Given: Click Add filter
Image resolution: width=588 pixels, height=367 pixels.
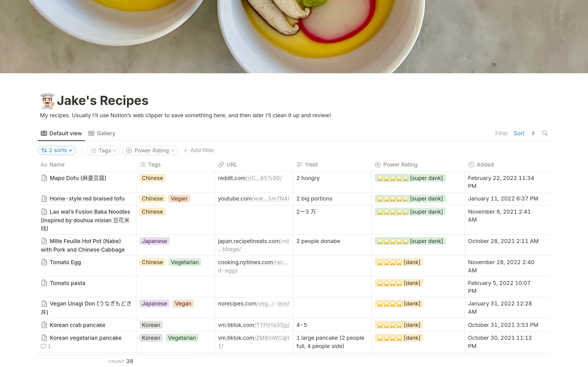Looking at the screenshot, I should (198, 150).
